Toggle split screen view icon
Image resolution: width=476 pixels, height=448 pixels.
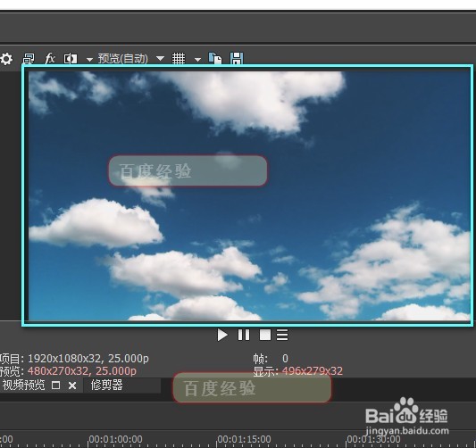(71, 59)
